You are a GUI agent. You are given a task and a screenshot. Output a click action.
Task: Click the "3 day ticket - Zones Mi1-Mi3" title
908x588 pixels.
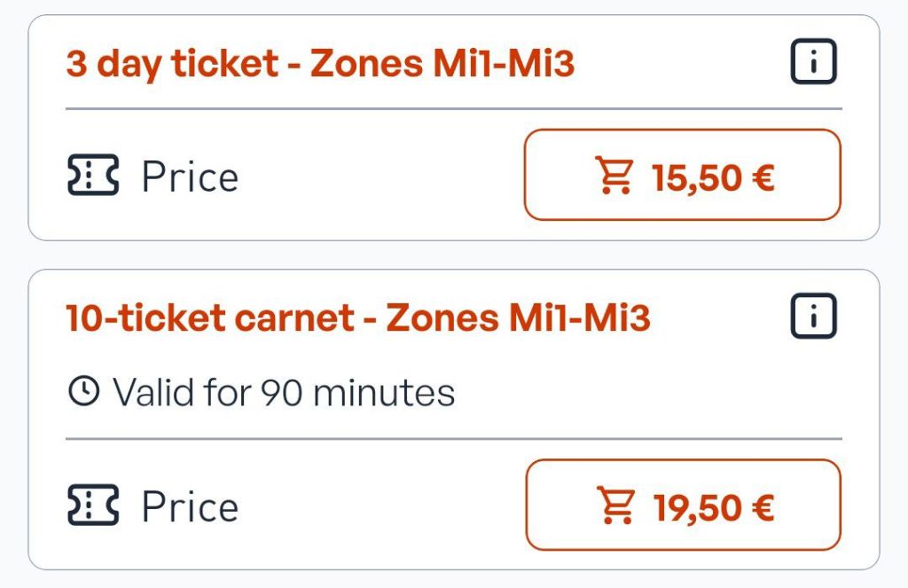pyautogui.click(x=320, y=65)
